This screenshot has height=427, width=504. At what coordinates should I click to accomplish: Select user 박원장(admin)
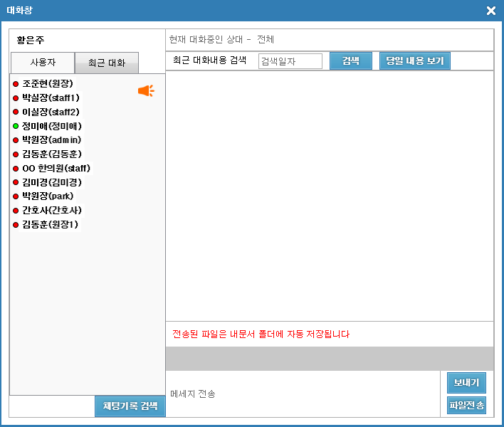click(x=51, y=140)
